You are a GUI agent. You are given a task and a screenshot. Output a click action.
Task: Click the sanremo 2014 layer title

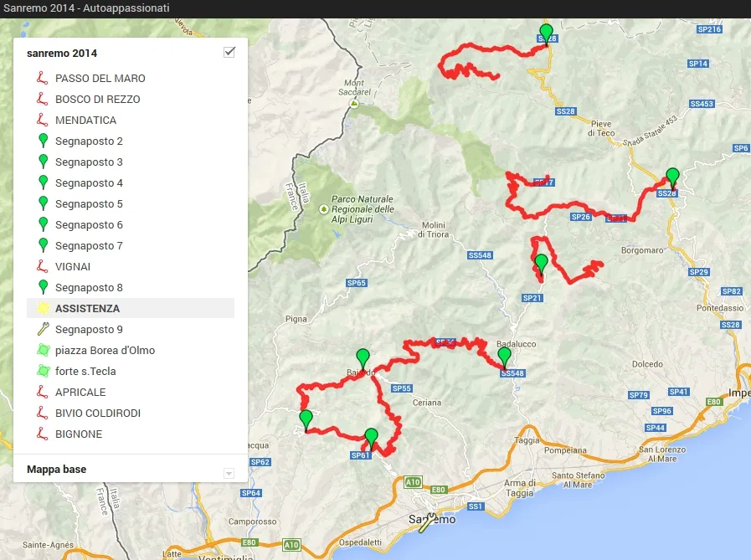click(62, 53)
